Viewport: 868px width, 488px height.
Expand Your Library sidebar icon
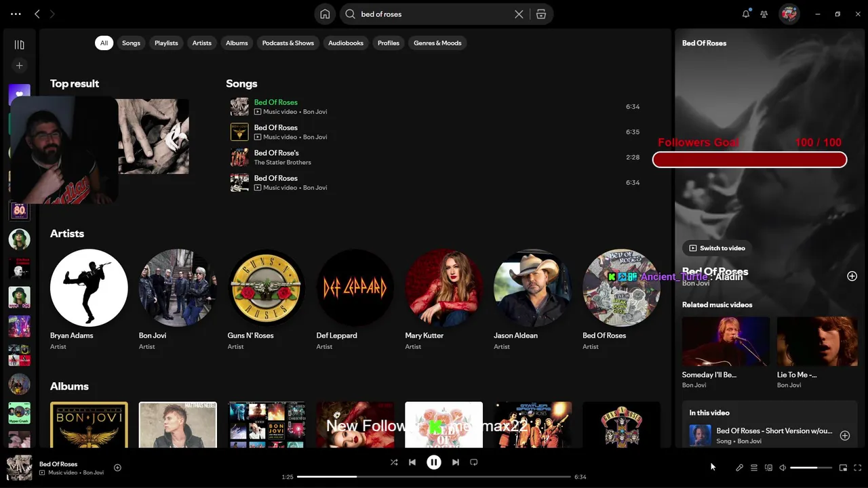[x=19, y=45]
